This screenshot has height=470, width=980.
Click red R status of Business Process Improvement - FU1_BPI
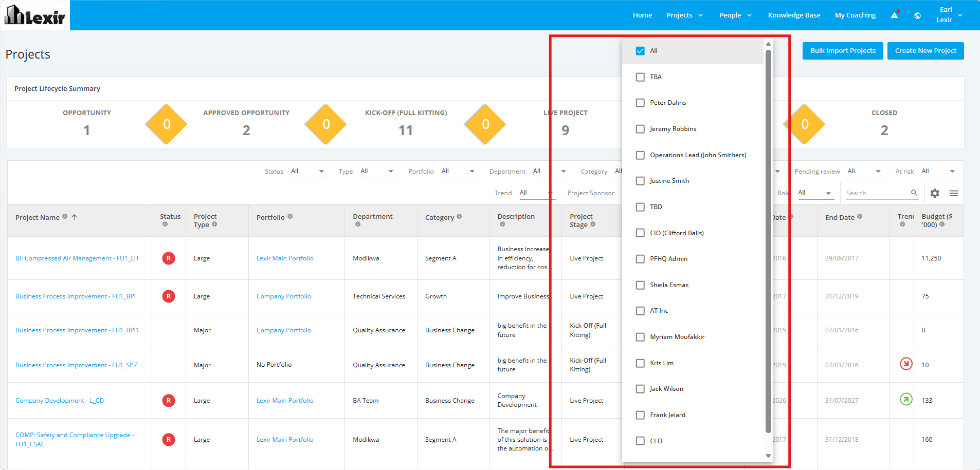point(169,296)
